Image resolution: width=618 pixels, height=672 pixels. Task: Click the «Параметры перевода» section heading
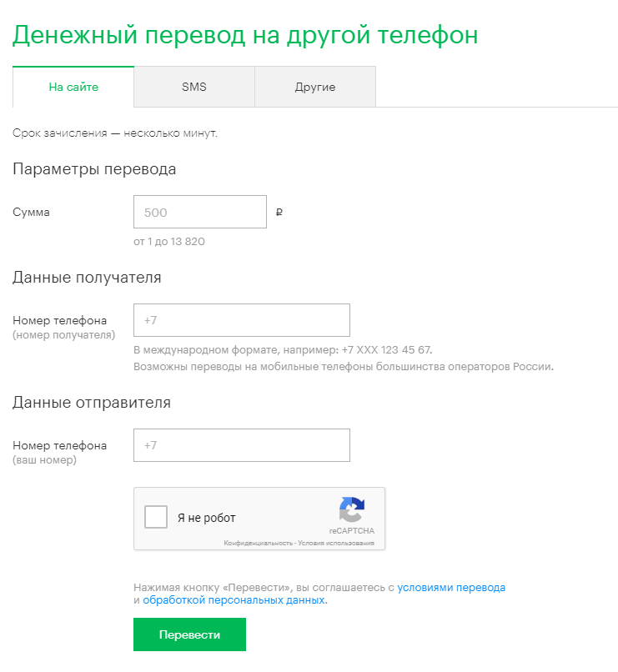[x=94, y=169]
